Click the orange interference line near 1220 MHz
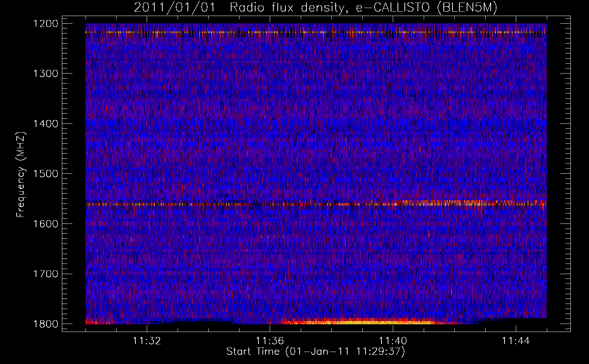The image size is (589, 364). [x=316, y=32]
